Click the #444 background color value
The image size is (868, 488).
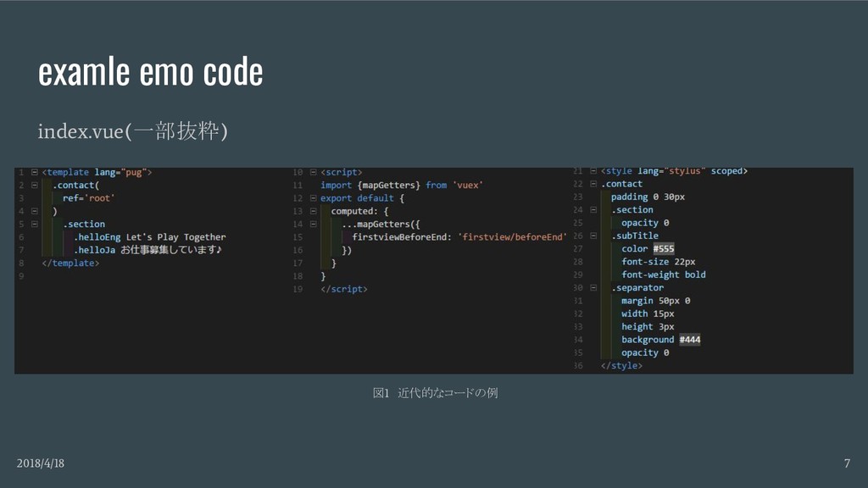690,340
